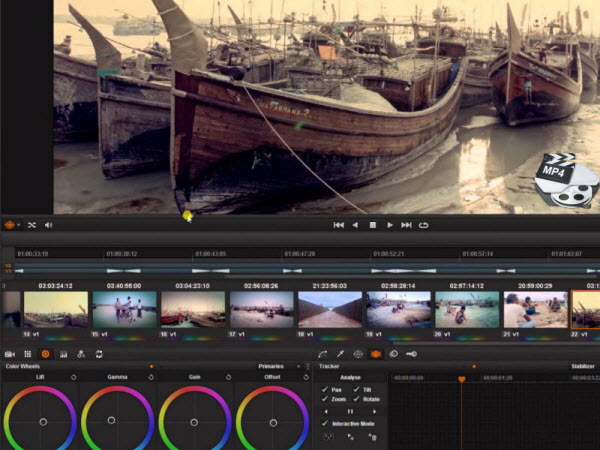Select highlighted clip 22 thumbnail

coord(585,310)
